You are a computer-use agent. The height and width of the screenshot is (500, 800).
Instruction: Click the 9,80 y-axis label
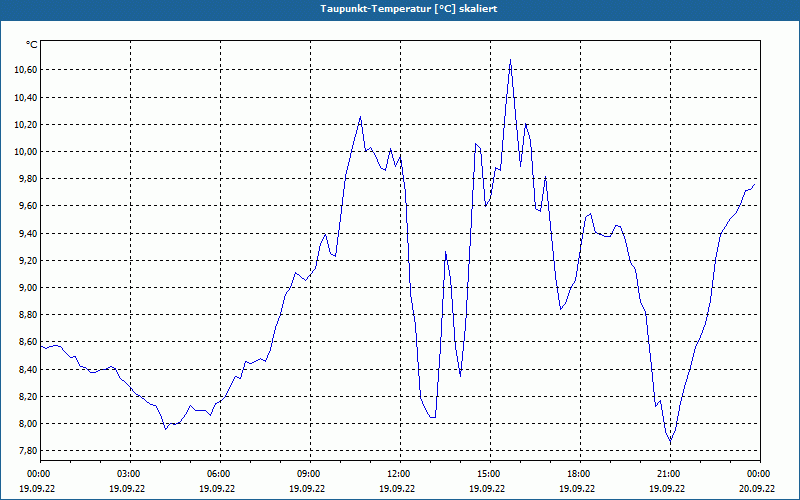click(28, 179)
